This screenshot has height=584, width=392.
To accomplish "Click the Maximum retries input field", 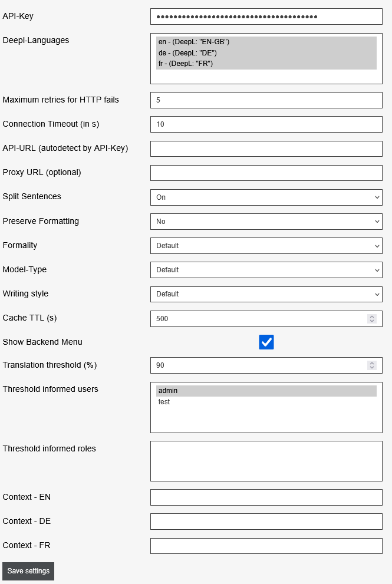I will (x=266, y=100).
